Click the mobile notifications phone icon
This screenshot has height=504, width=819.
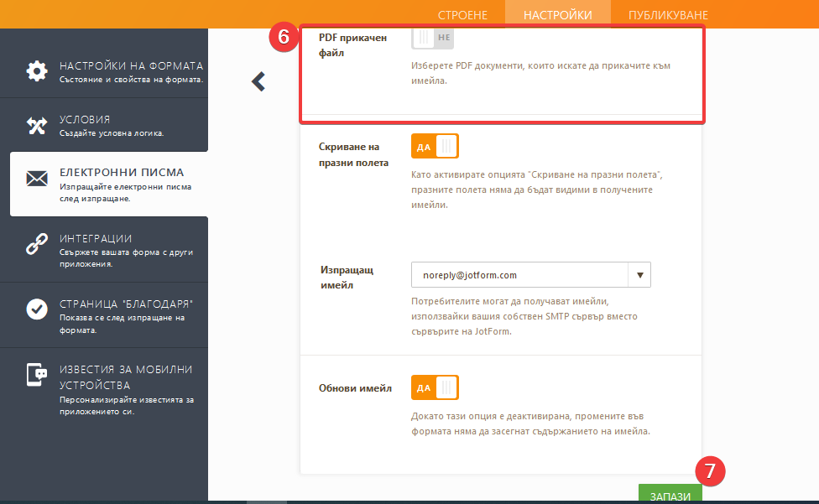point(37,375)
